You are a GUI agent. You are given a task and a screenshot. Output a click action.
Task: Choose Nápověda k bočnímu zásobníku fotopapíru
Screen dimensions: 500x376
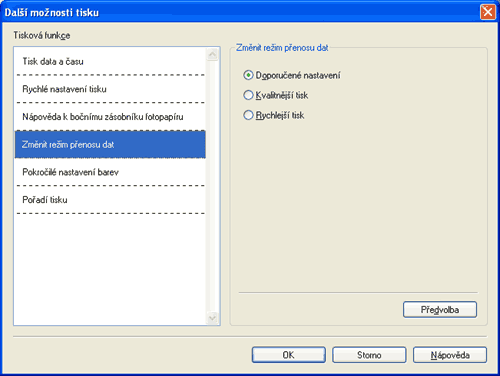pyautogui.click(x=110, y=117)
